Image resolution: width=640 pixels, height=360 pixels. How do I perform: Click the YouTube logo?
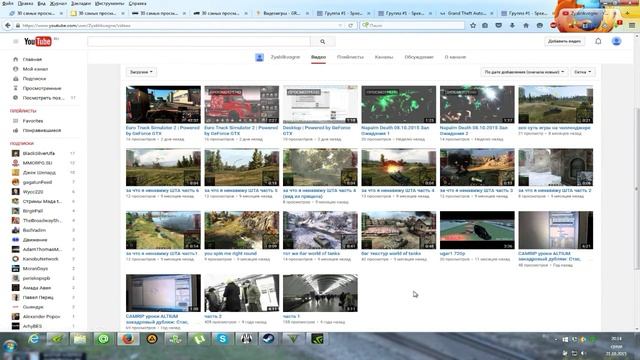38,41
